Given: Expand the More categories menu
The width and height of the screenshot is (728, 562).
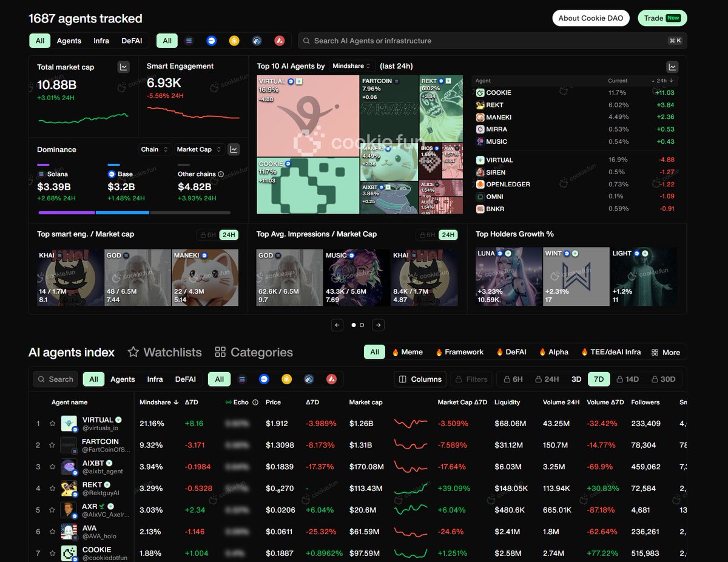Looking at the screenshot, I should 666,353.
